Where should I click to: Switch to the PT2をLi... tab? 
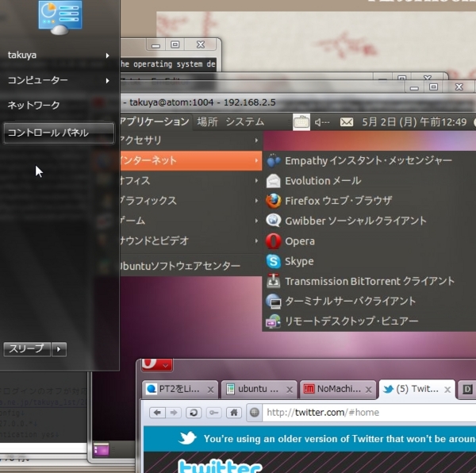coord(180,389)
